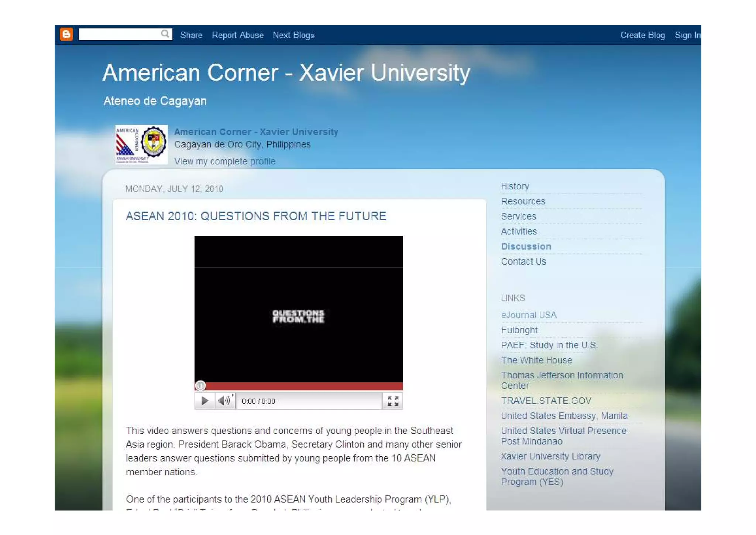This screenshot has width=756, height=535.
Task: Open the Discussion page tab
Action: [x=526, y=246]
